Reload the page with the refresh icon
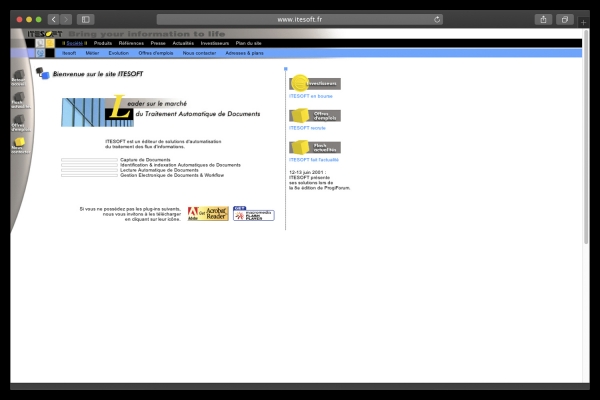Viewport: 600px width, 400px height. pos(438,19)
